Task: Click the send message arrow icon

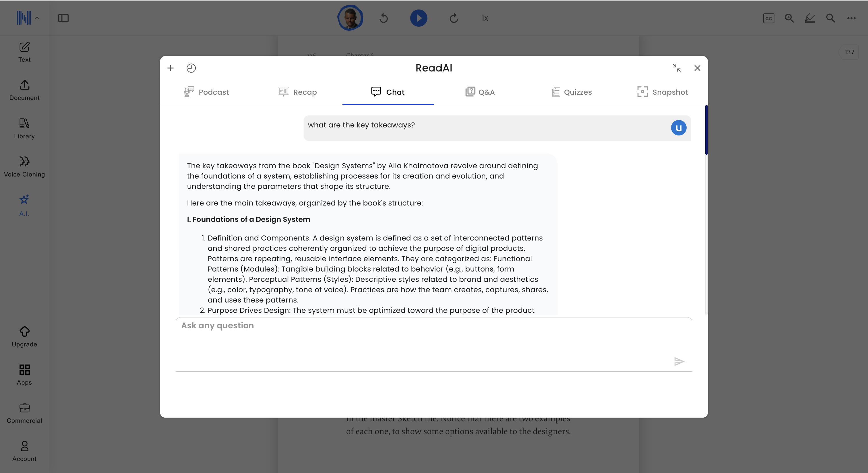Action: click(x=679, y=361)
